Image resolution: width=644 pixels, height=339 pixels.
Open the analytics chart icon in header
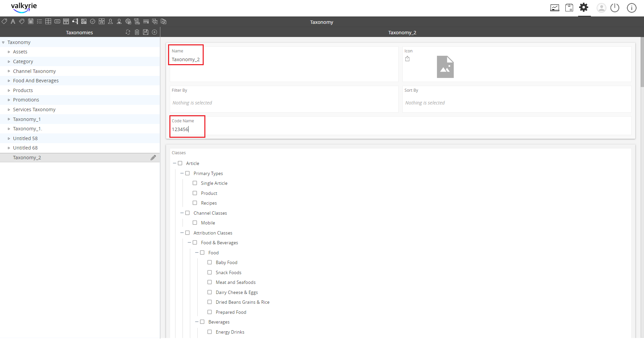coord(555,8)
